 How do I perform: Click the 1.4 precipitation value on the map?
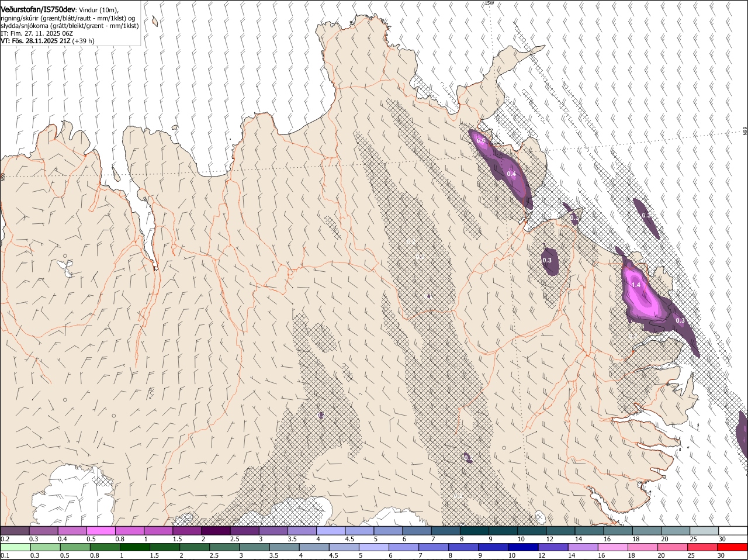coord(636,285)
